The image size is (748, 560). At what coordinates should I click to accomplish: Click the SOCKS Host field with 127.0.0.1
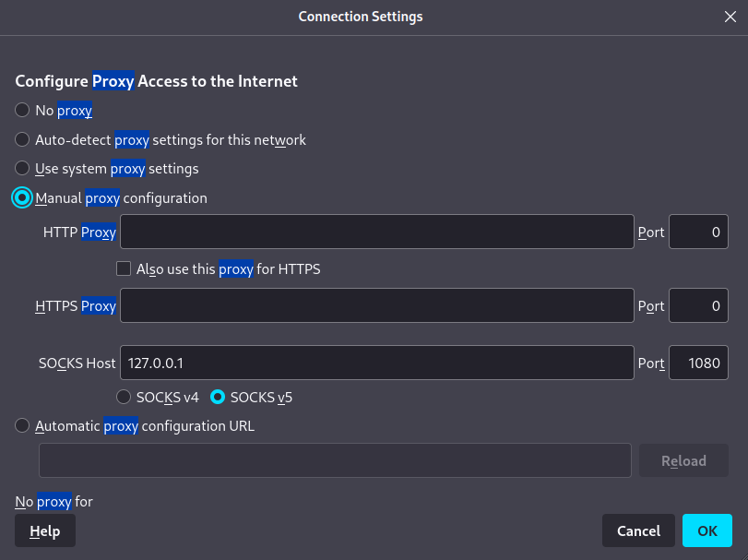coord(376,363)
